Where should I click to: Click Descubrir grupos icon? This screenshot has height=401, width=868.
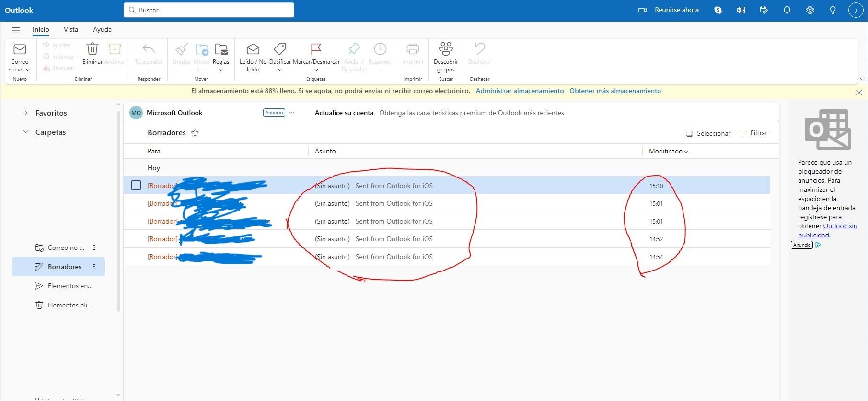446,49
